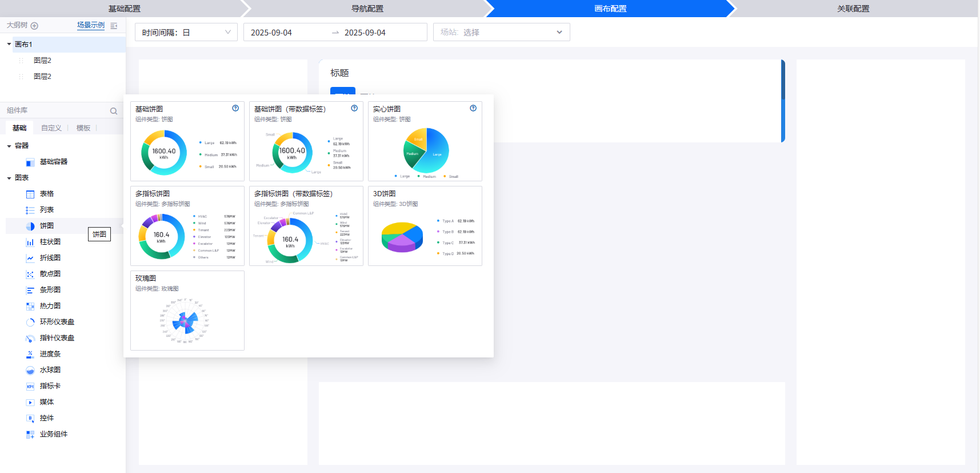This screenshot has width=980, height=473.
Task: Open help icon on 基础饼图 card
Action: (x=235, y=108)
